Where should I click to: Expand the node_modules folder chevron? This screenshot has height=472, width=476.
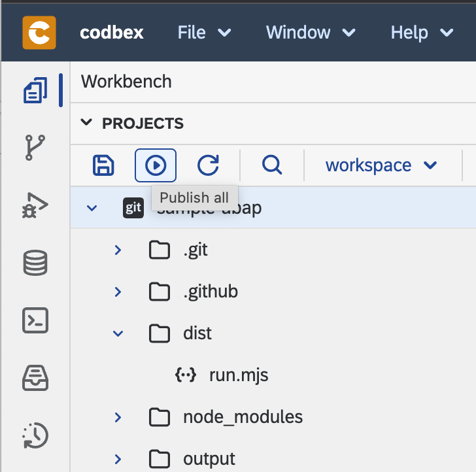118,418
